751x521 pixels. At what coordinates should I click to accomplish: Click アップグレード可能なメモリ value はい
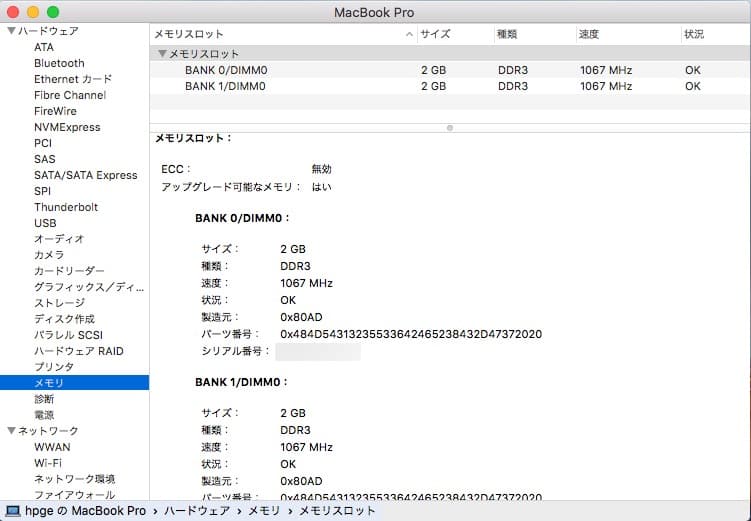click(321, 187)
